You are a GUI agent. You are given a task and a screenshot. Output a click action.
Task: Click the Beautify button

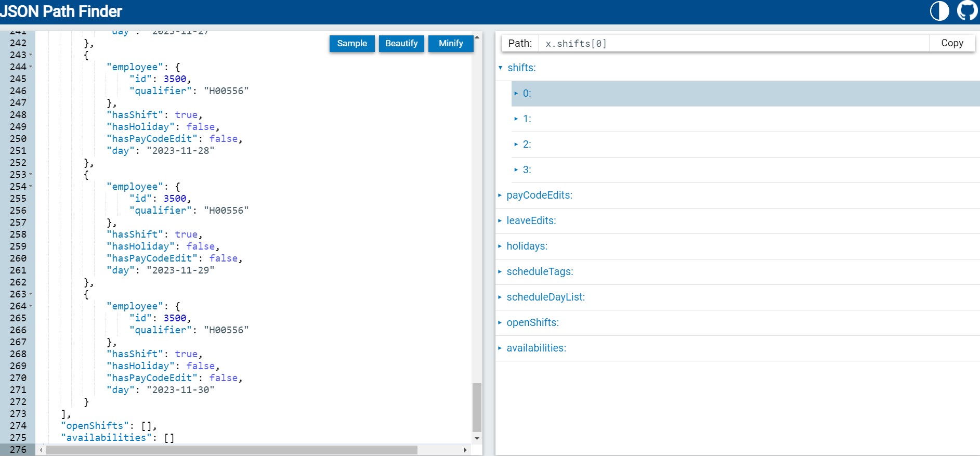(x=401, y=44)
